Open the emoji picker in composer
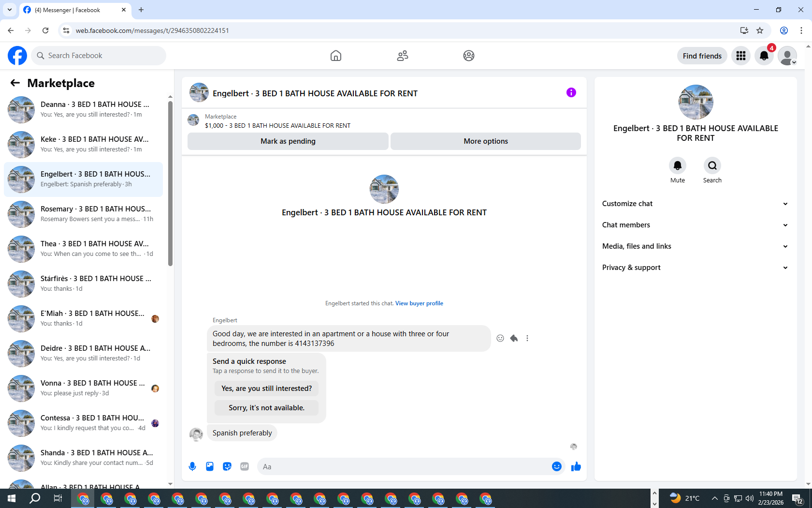Screen dimensions: 812x508 557,466
